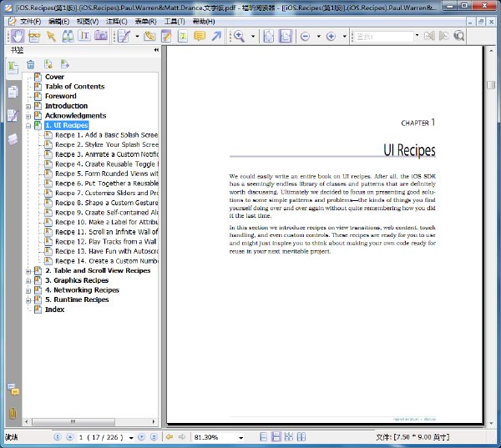The width and height of the screenshot is (501, 448).
Task: Expand the 4. Networking Recipes bookmark
Action: (28, 290)
